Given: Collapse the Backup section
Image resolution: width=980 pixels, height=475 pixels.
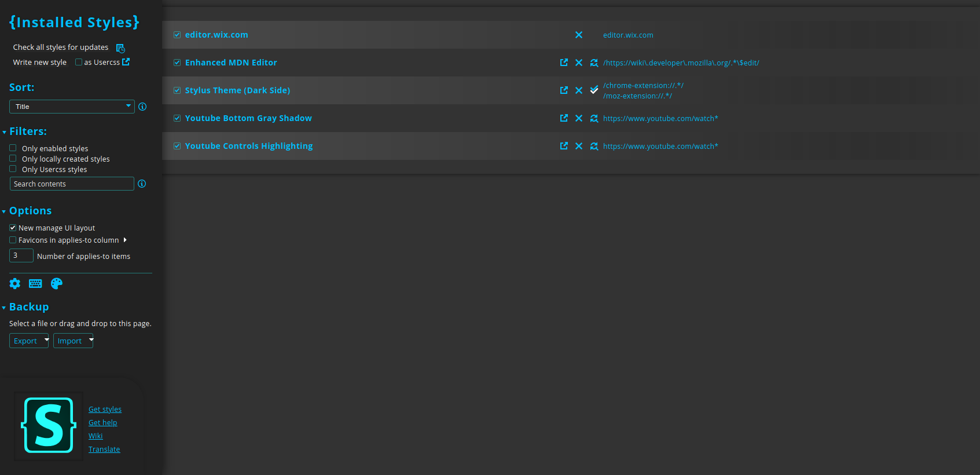Looking at the screenshot, I should (x=4, y=308).
